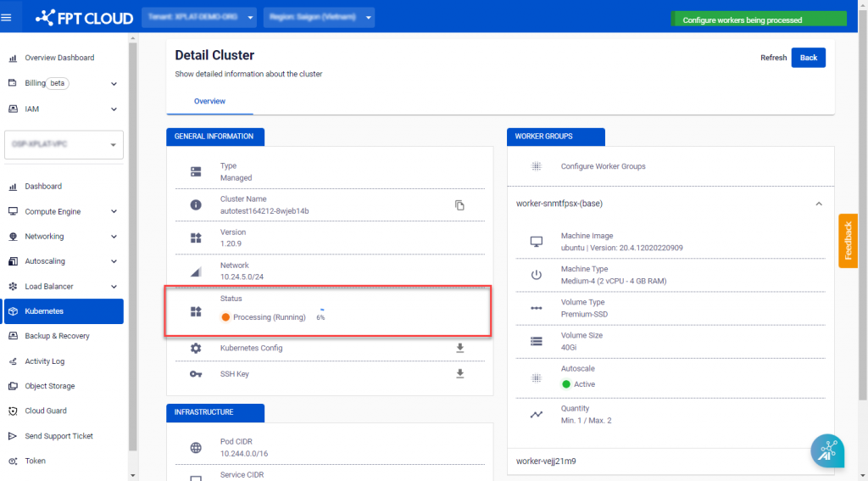Download the SSH Key file
868x481 pixels.
point(460,374)
